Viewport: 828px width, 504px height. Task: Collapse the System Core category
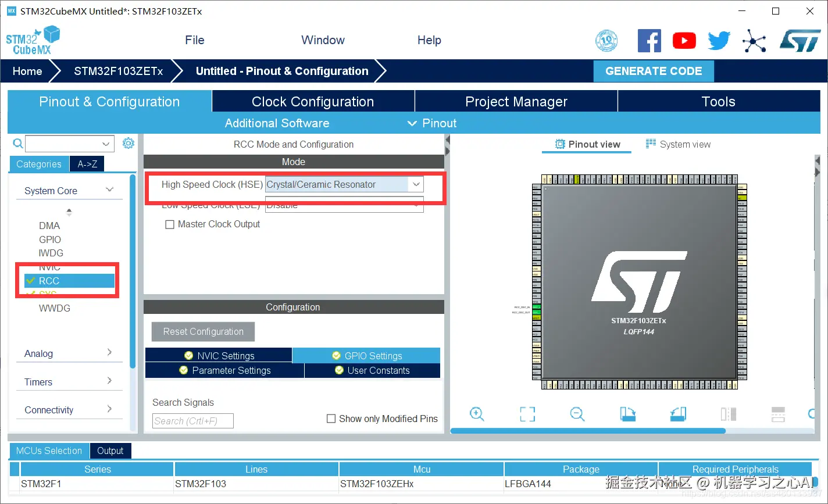109,190
